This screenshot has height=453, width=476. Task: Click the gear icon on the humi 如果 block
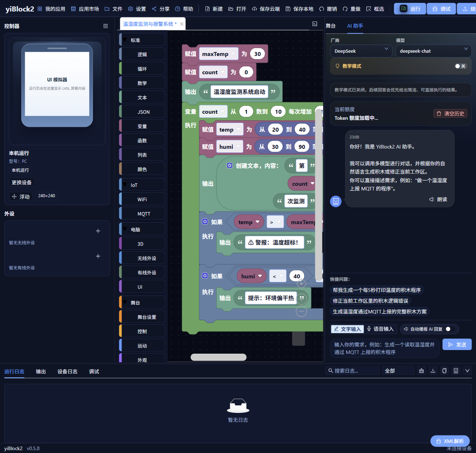click(x=205, y=276)
